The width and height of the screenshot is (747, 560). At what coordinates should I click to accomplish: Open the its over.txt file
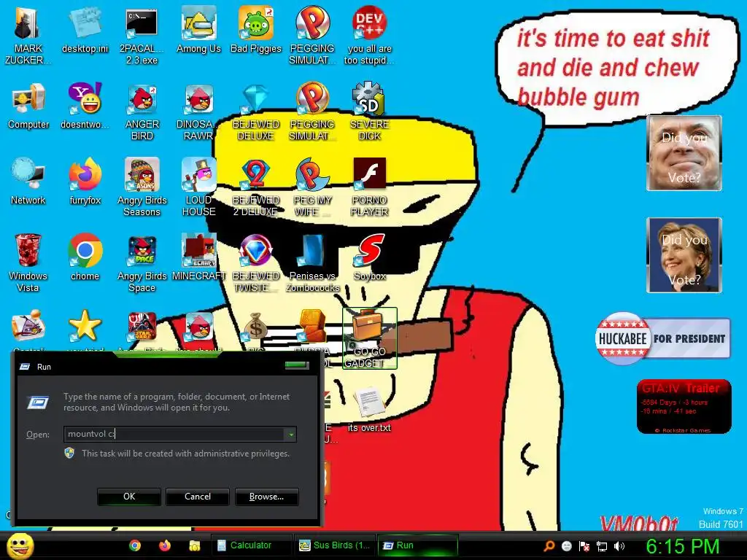click(x=369, y=410)
